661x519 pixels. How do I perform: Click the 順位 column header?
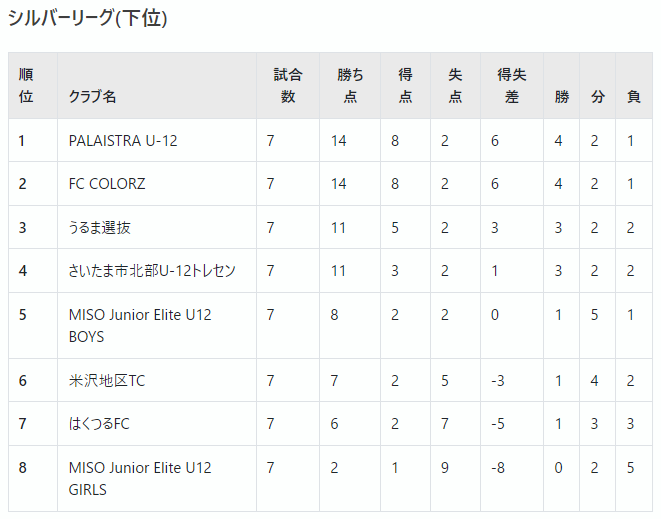click(26, 86)
